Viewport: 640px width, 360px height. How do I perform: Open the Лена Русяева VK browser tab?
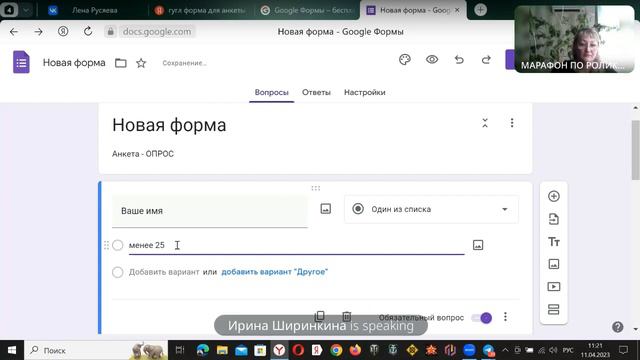94,10
